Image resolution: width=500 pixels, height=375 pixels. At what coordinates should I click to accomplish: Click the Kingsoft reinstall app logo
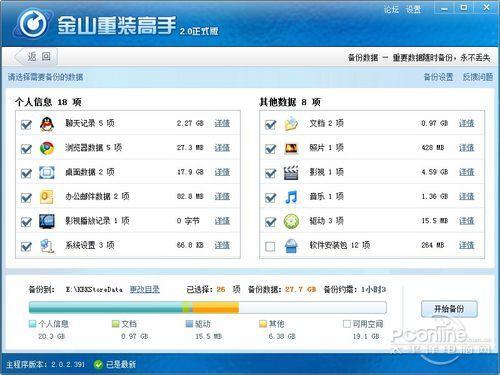[32, 24]
